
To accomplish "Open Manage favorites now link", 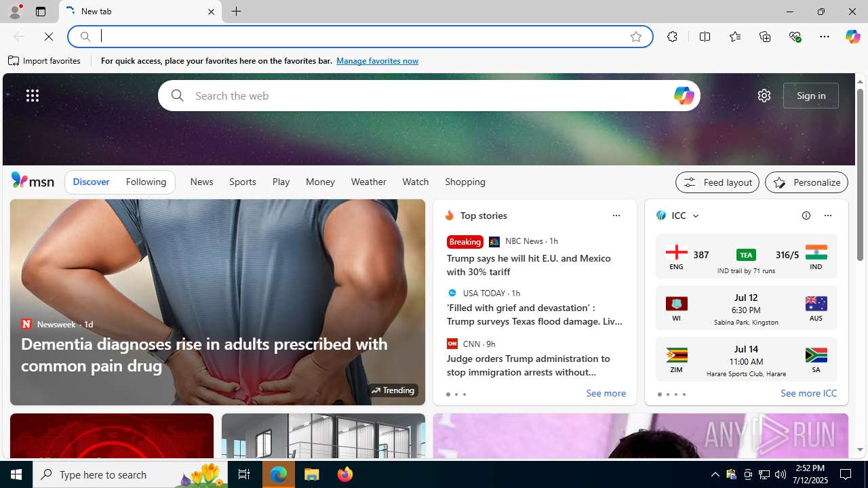I will (x=377, y=61).
